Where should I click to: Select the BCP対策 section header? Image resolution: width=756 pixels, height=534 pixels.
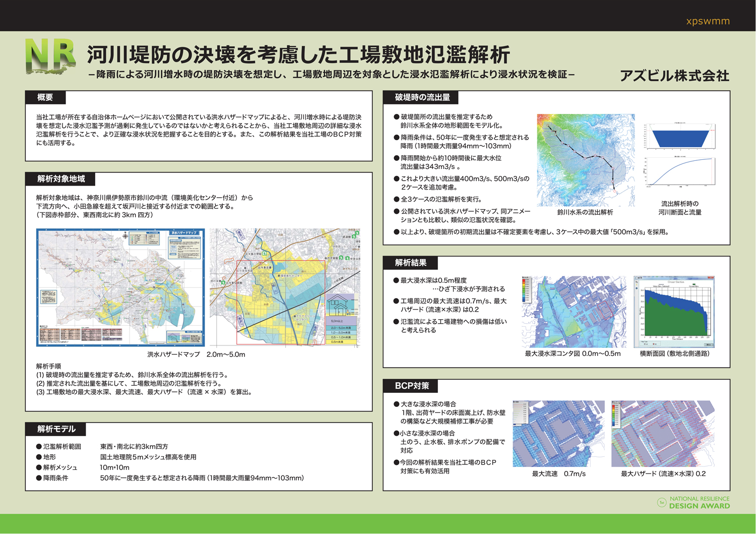pyautogui.click(x=411, y=386)
